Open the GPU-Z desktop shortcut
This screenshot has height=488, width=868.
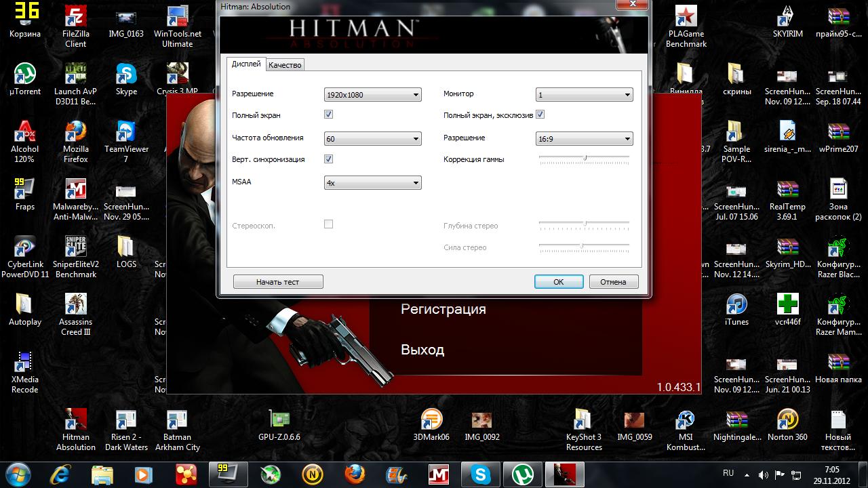pos(279,420)
